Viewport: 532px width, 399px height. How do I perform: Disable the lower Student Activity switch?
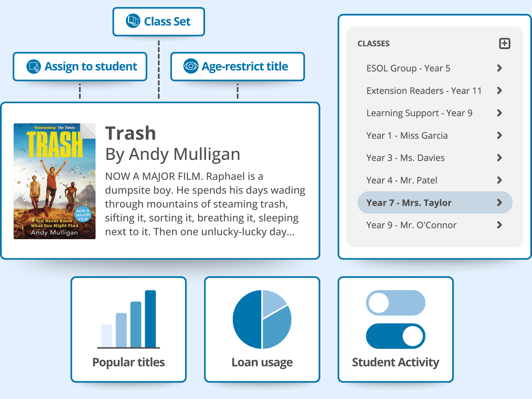[396, 336]
